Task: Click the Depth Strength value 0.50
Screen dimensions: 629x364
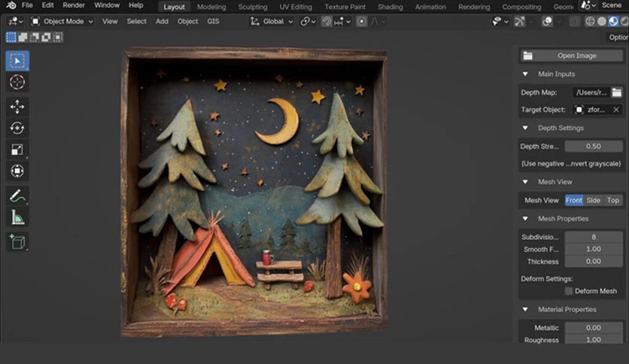Action: pos(594,147)
